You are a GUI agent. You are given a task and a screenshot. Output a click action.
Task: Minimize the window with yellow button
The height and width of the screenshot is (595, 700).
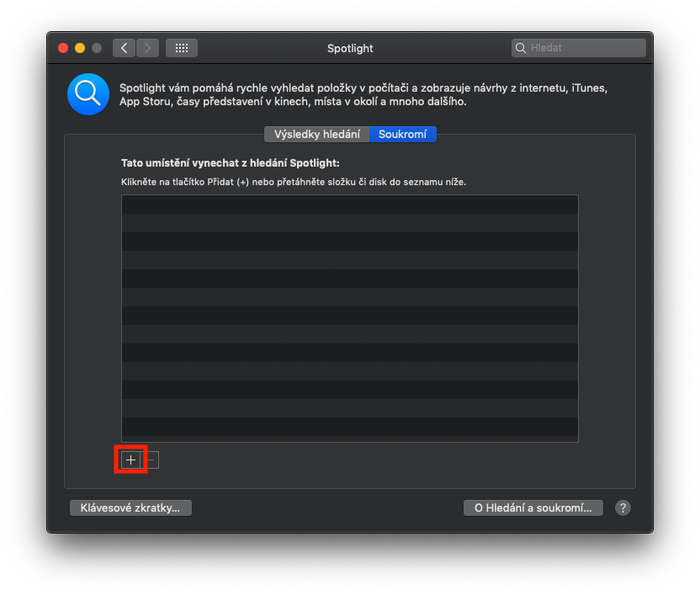(80, 48)
